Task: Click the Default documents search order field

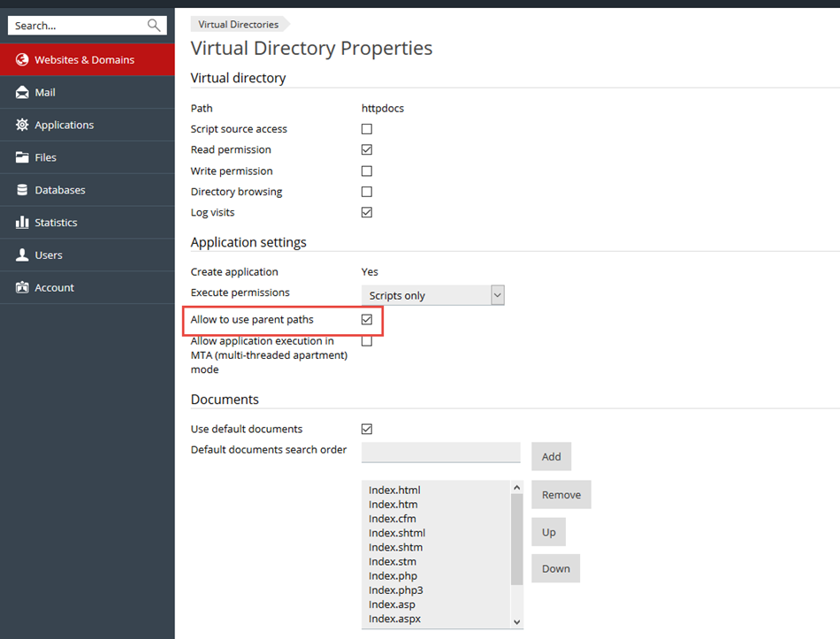Action: pyautogui.click(x=440, y=453)
